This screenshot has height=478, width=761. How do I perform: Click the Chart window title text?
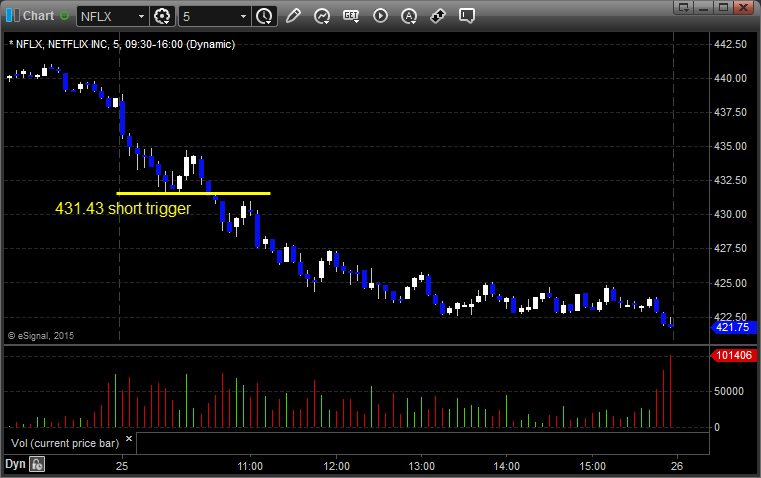click(38, 16)
